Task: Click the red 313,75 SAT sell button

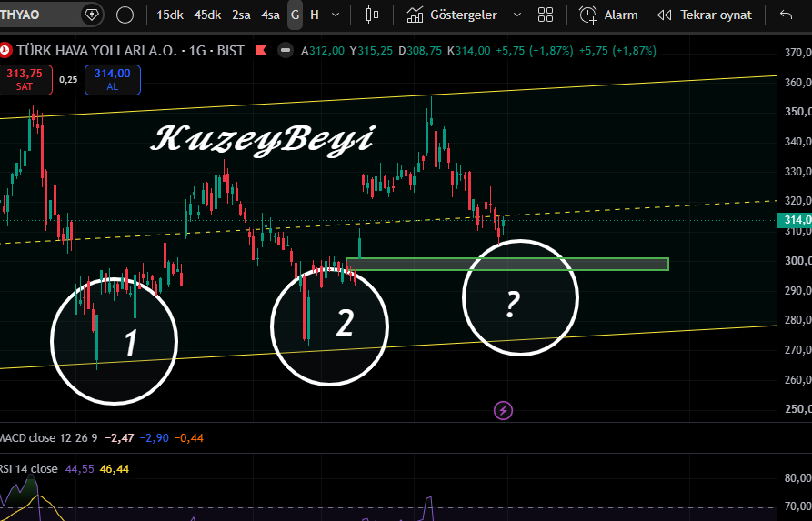Action: [25, 80]
